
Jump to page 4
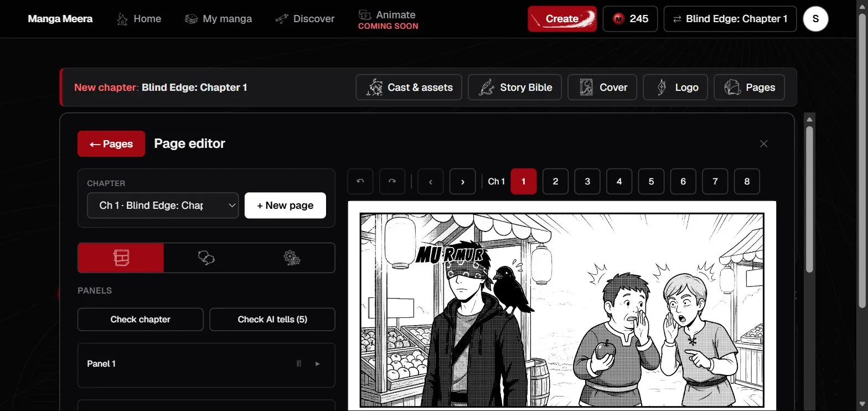[619, 182]
